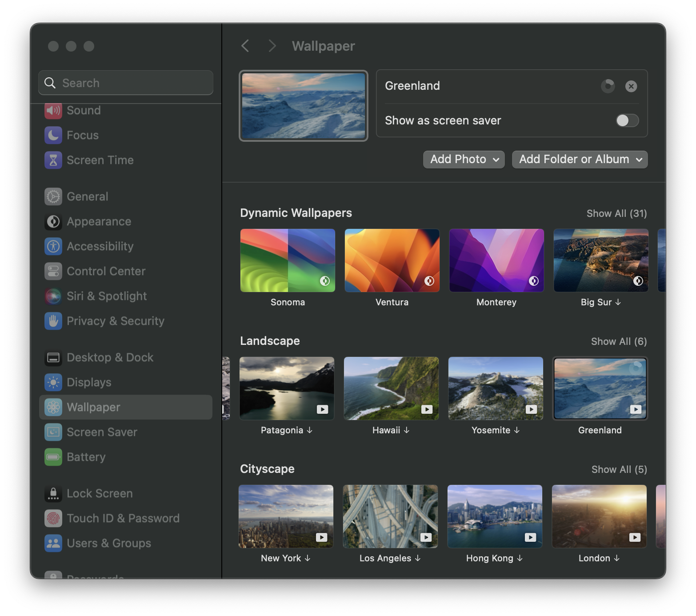Open the Battery settings pane

point(126,457)
